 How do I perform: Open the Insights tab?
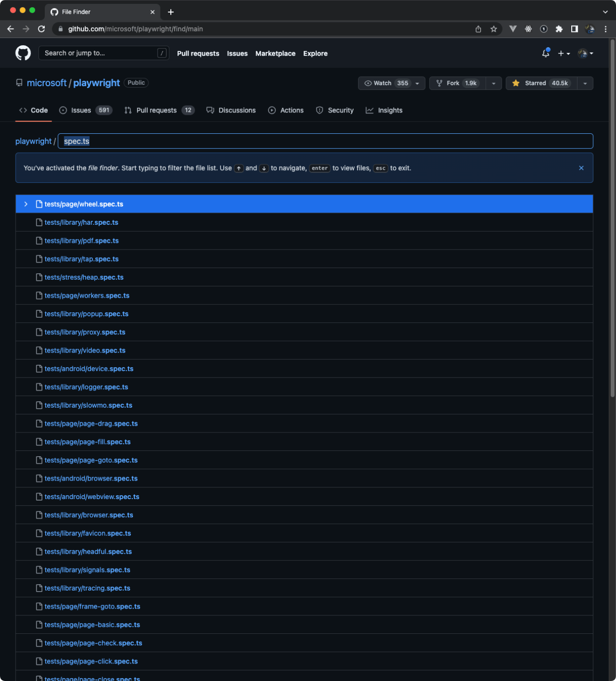pyautogui.click(x=384, y=110)
